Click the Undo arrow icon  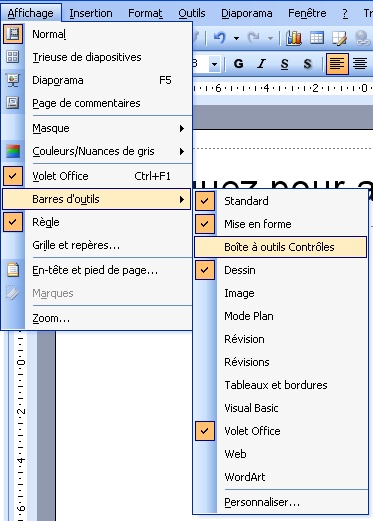(x=220, y=38)
